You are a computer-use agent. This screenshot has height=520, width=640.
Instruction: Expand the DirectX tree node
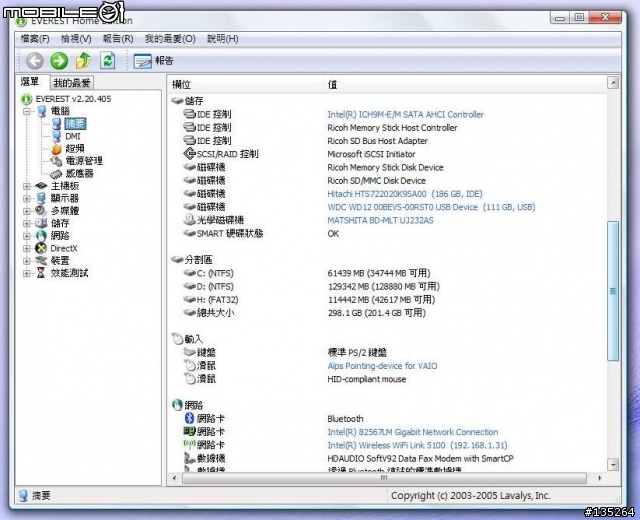(27, 248)
